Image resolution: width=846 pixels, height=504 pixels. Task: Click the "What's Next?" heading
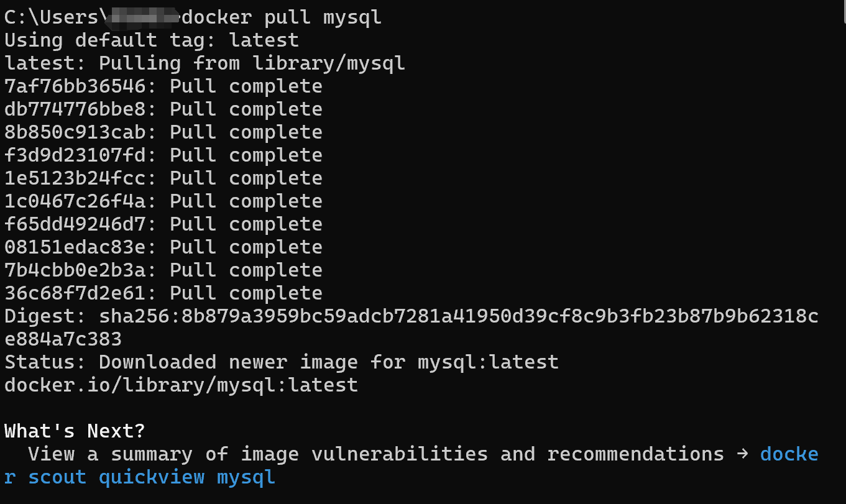point(74,431)
